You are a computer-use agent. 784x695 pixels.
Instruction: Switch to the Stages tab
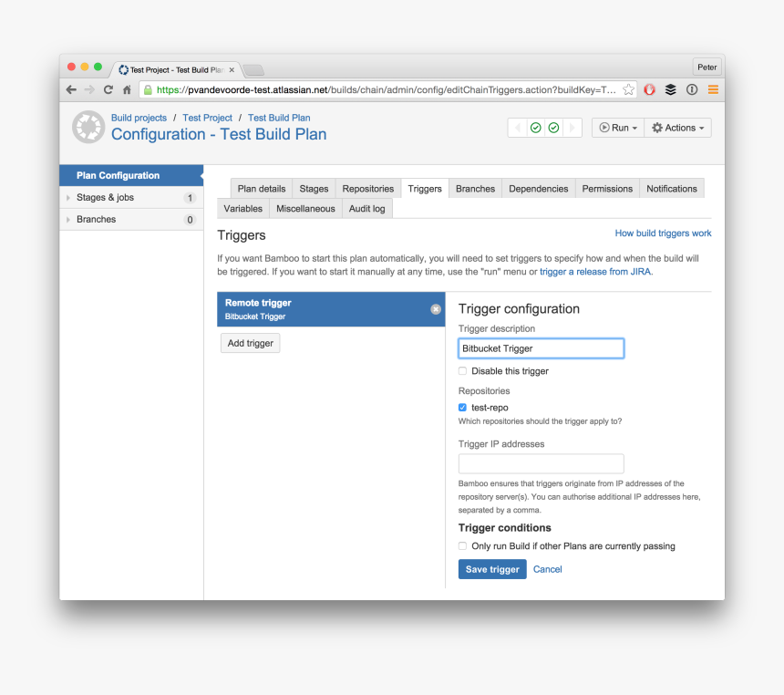(314, 189)
